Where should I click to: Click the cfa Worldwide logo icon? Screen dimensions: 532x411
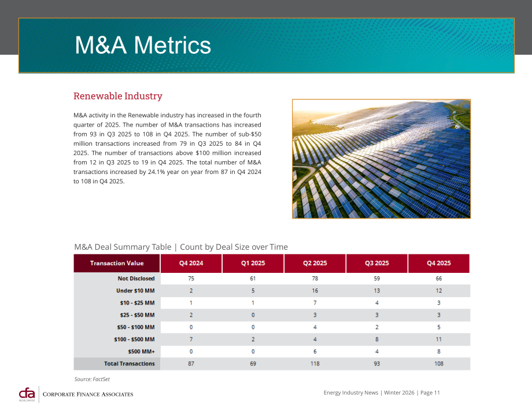(x=27, y=394)
